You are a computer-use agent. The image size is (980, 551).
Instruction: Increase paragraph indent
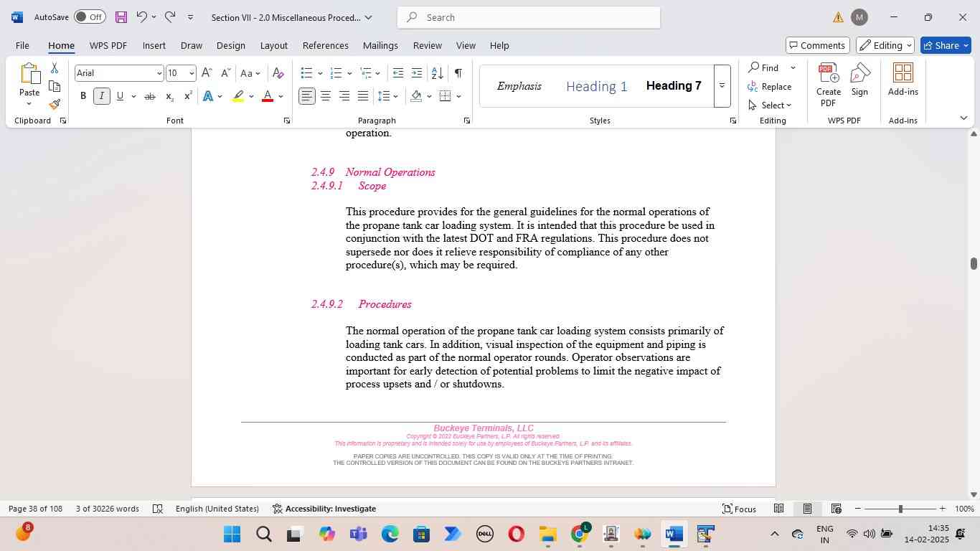pos(417,73)
